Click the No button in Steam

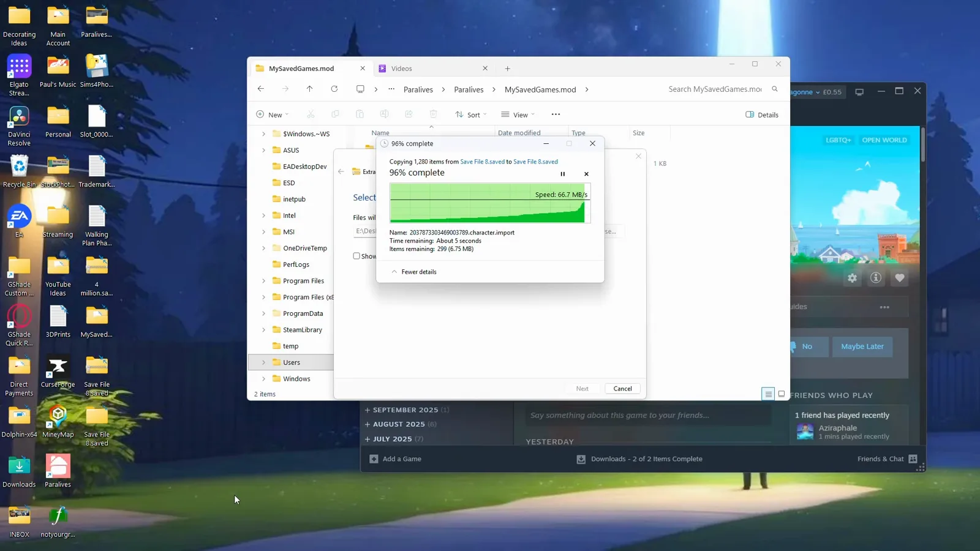click(x=807, y=347)
